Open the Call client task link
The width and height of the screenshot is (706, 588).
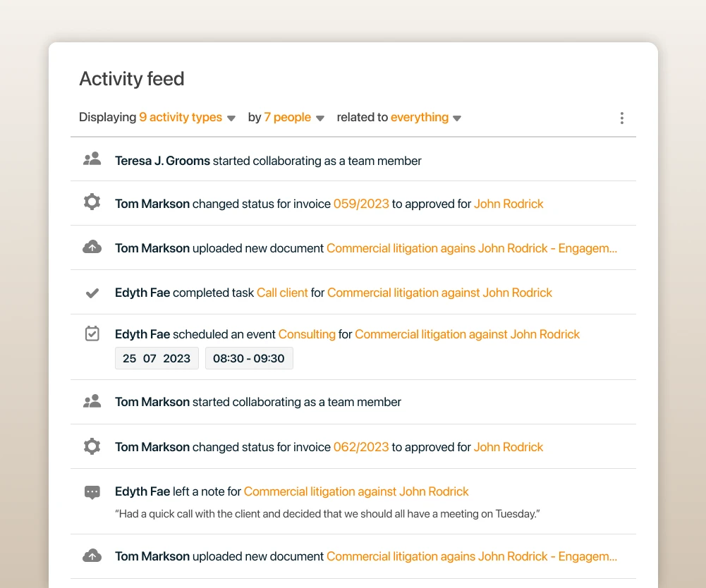[x=282, y=293]
